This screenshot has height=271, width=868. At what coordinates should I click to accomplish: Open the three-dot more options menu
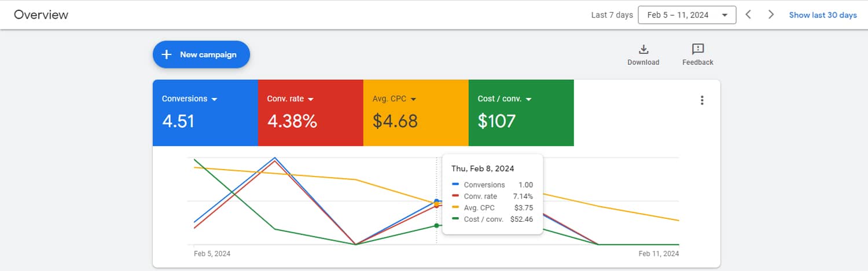702,100
